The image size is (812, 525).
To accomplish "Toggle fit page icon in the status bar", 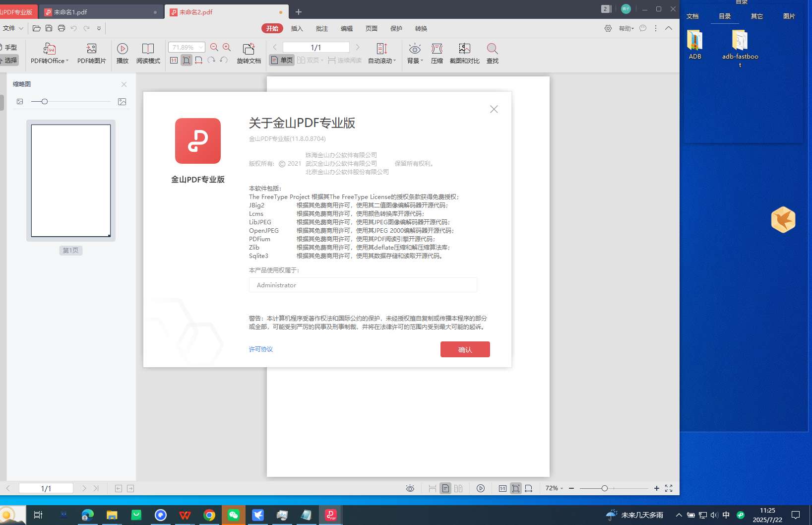I will coord(516,488).
